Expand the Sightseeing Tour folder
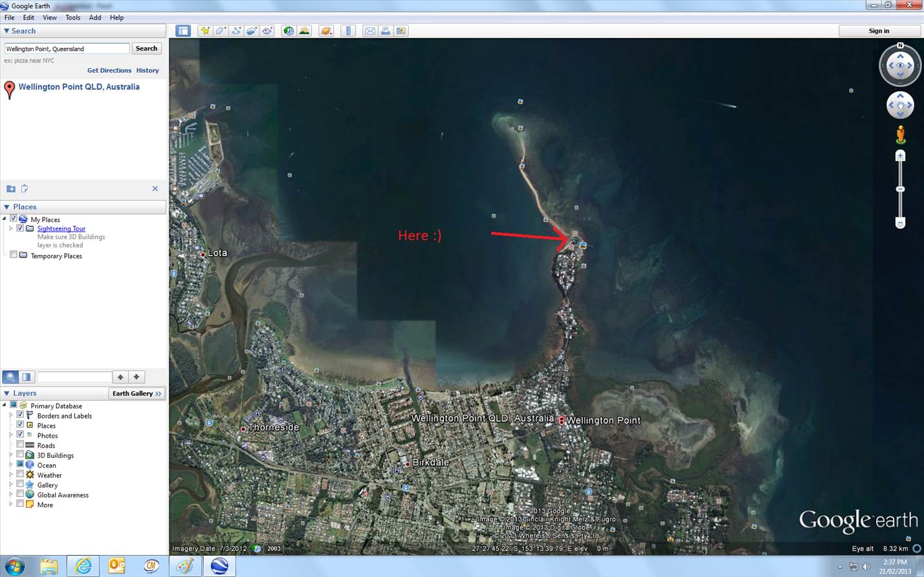The height and width of the screenshot is (577, 924). (11, 228)
